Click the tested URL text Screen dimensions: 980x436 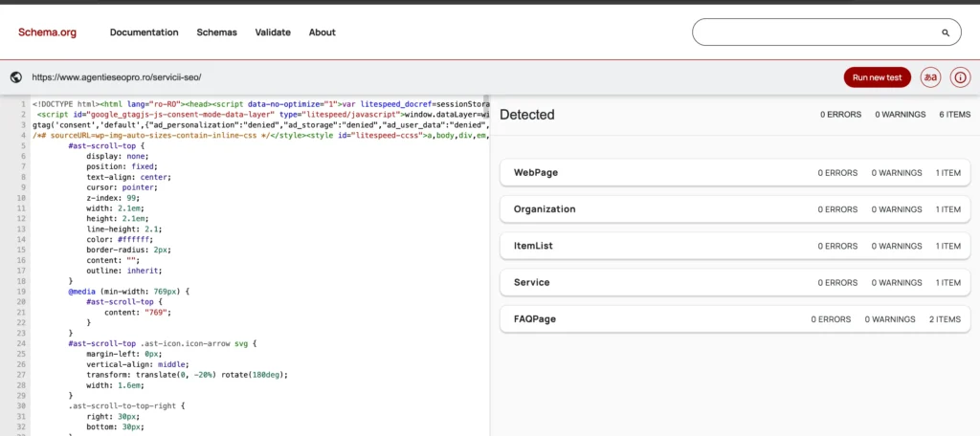pyautogui.click(x=116, y=77)
